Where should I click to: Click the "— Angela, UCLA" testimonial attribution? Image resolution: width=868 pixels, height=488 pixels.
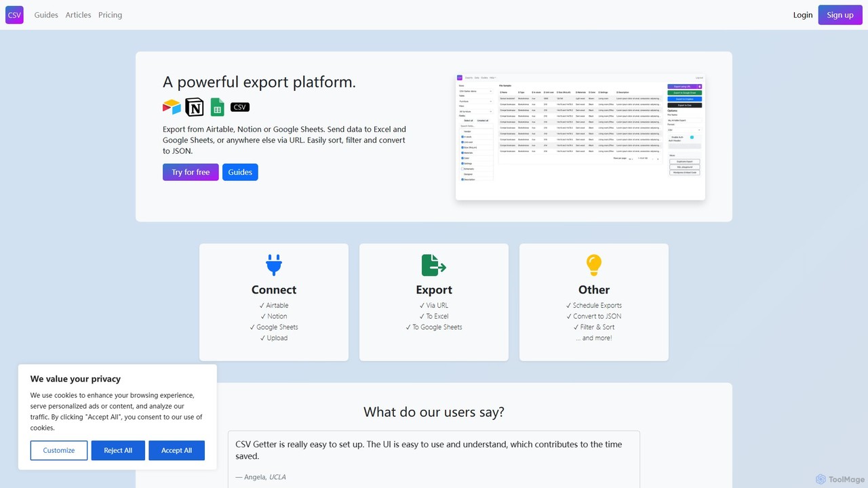pos(260,477)
